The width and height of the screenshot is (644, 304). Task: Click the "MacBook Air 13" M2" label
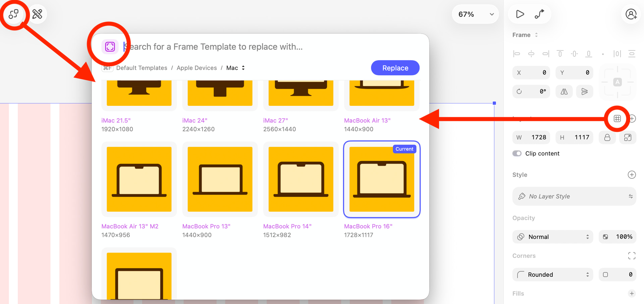[x=130, y=226]
